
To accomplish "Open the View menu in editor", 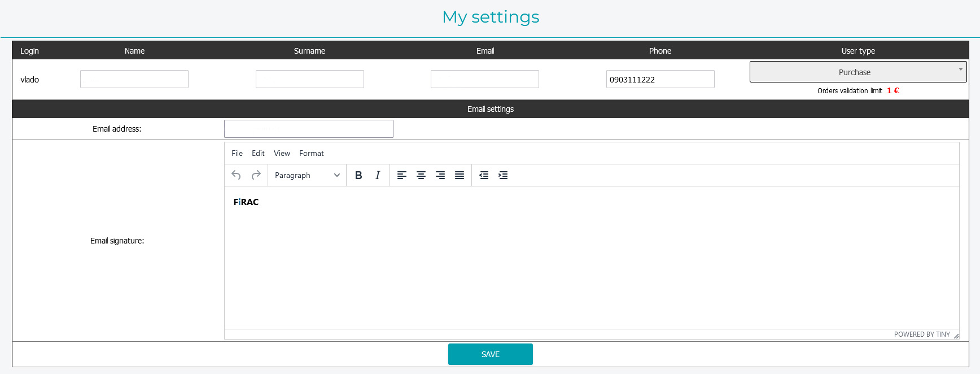I will 282,153.
